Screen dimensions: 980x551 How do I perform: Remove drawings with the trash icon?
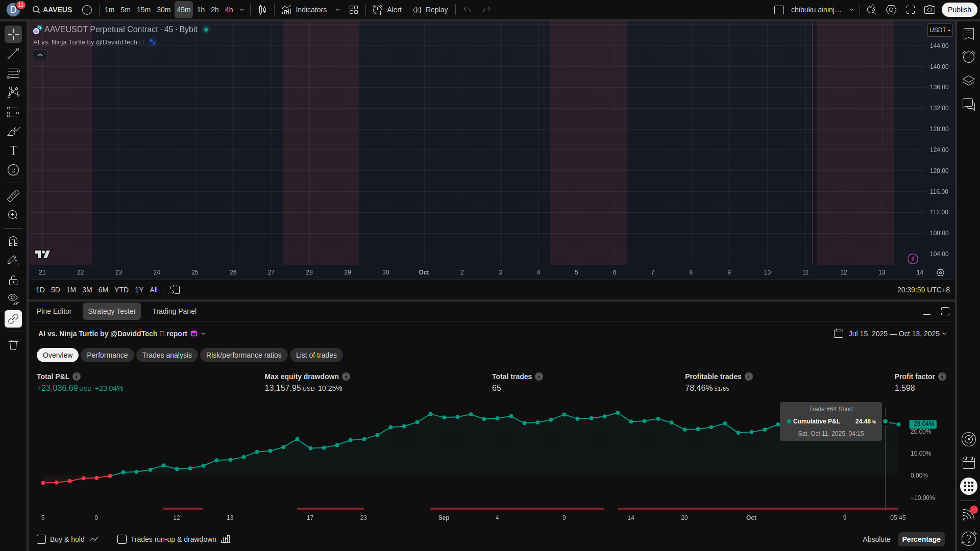[x=13, y=345]
